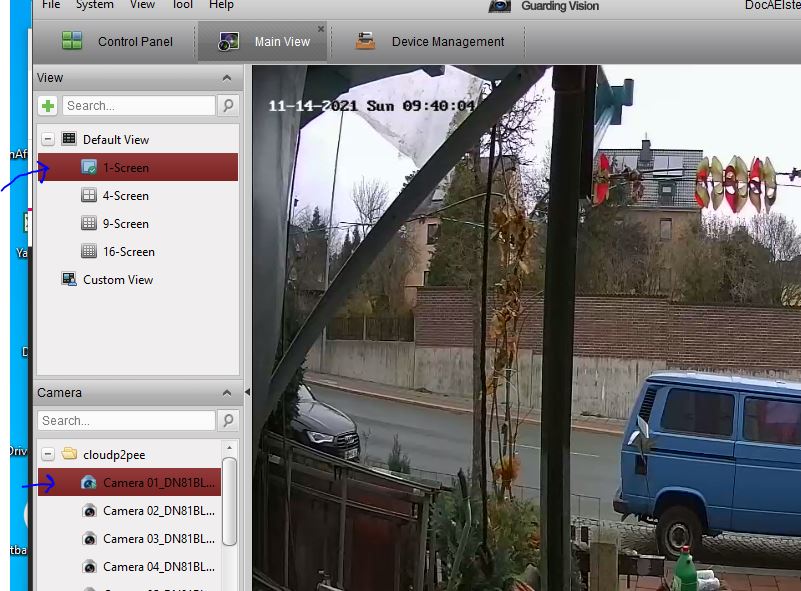Click the Camera search input field

126,420
